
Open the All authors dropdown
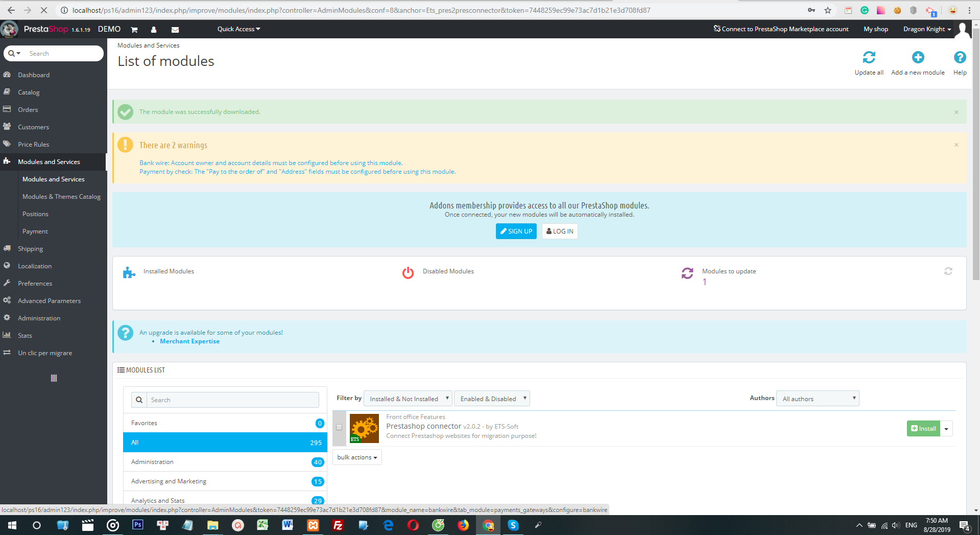tap(818, 399)
